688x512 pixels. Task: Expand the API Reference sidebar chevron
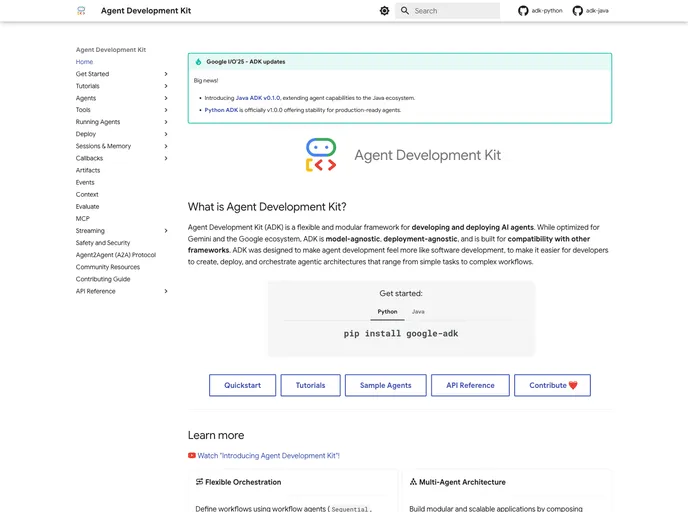pyautogui.click(x=166, y=291)
